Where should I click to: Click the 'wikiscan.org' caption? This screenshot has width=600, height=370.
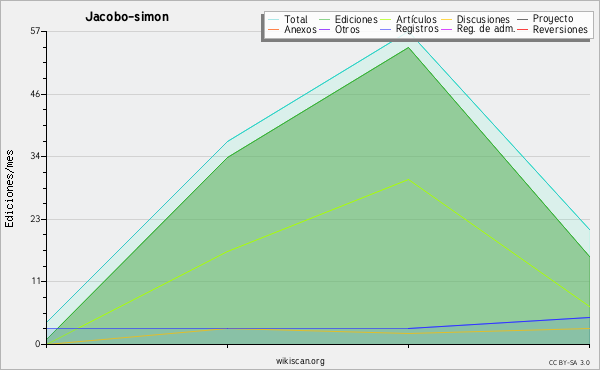(x=300, y=361)
